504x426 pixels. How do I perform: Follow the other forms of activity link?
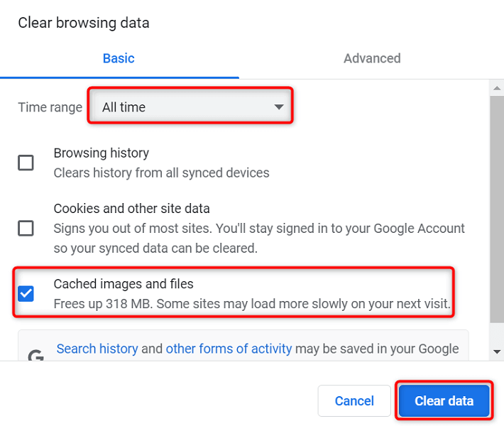(x=229, y=349)
